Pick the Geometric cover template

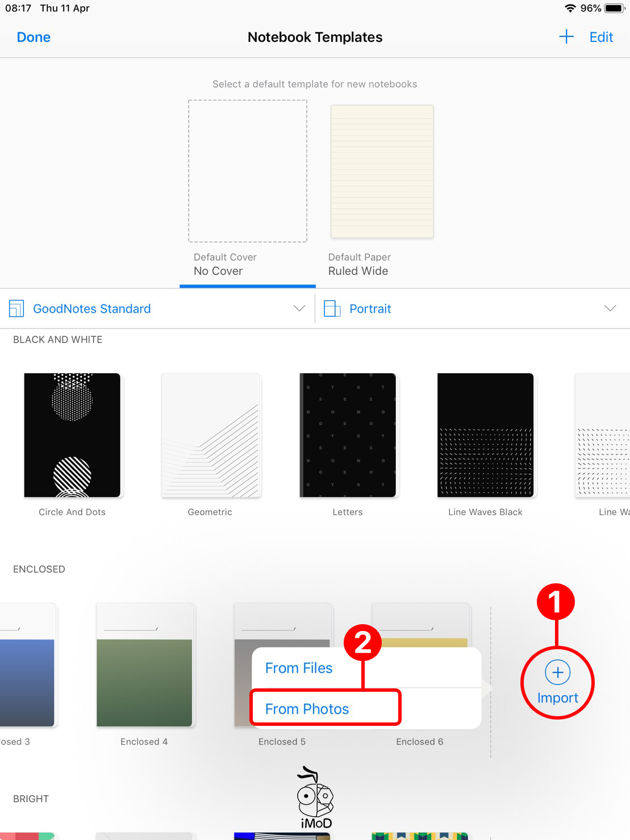210,435
